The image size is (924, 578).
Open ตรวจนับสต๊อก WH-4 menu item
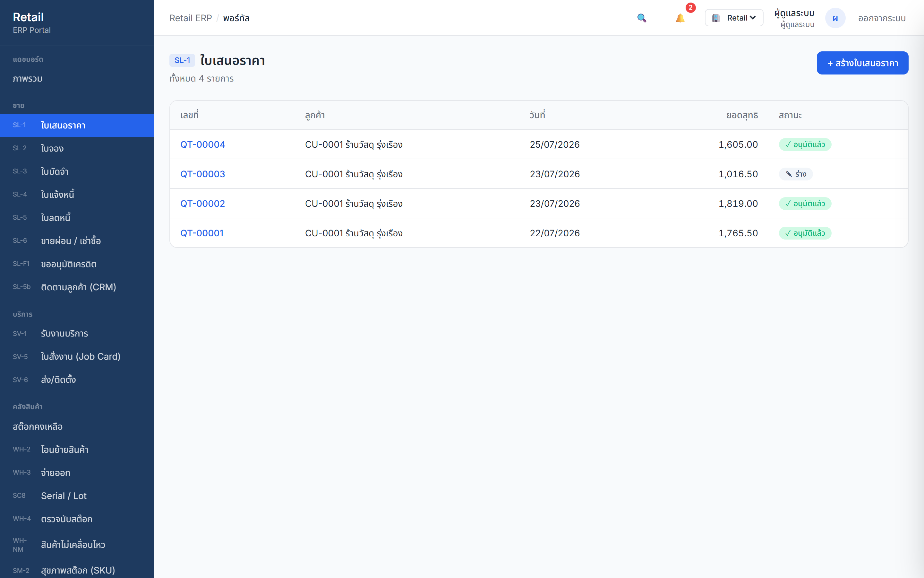[77, 519]
